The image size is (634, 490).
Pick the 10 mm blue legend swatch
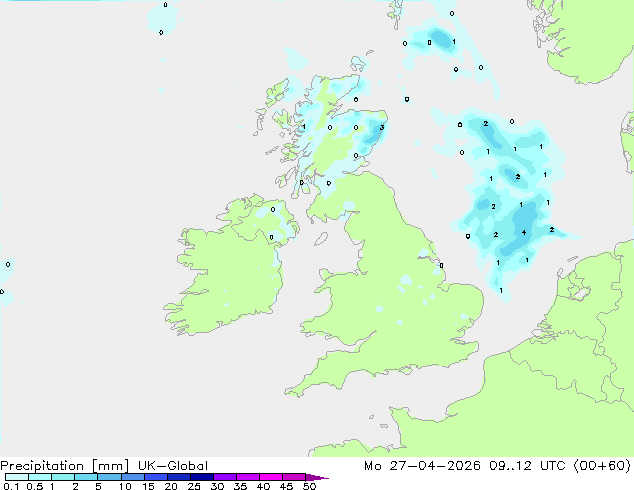click(133, 477)
